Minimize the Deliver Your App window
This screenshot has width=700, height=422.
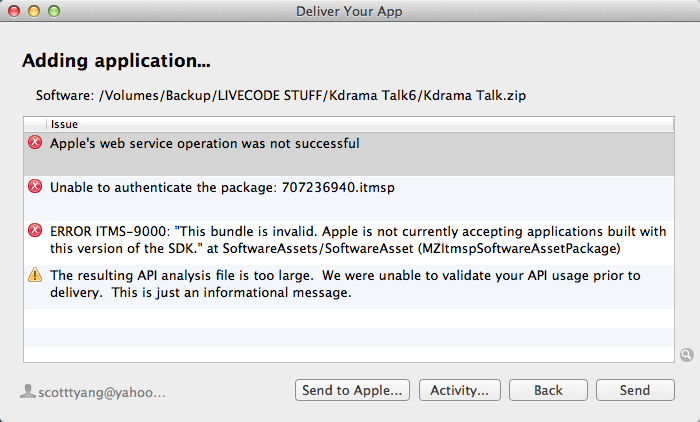[34, 10]
